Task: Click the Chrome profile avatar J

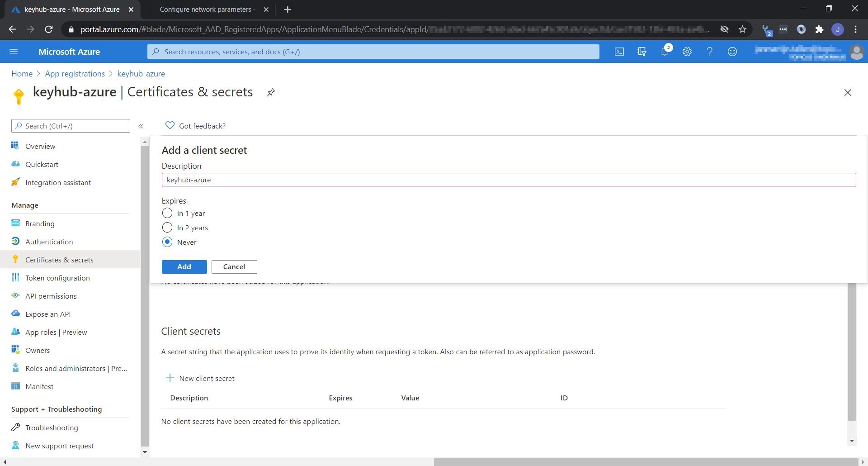Action: coord(838,29)
